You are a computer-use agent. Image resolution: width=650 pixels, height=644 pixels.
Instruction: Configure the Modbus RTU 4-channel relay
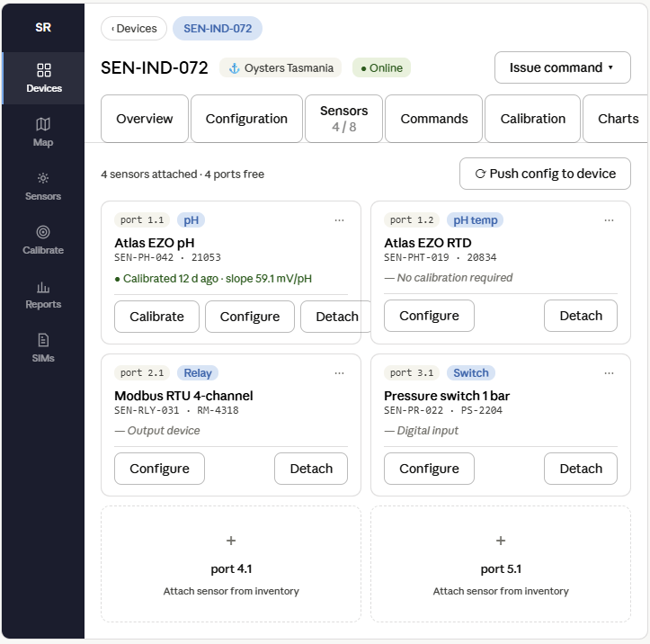tap(160, 469)
